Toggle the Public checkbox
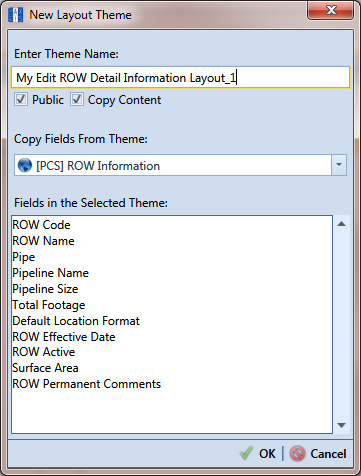361x476 pixels. 21,99
